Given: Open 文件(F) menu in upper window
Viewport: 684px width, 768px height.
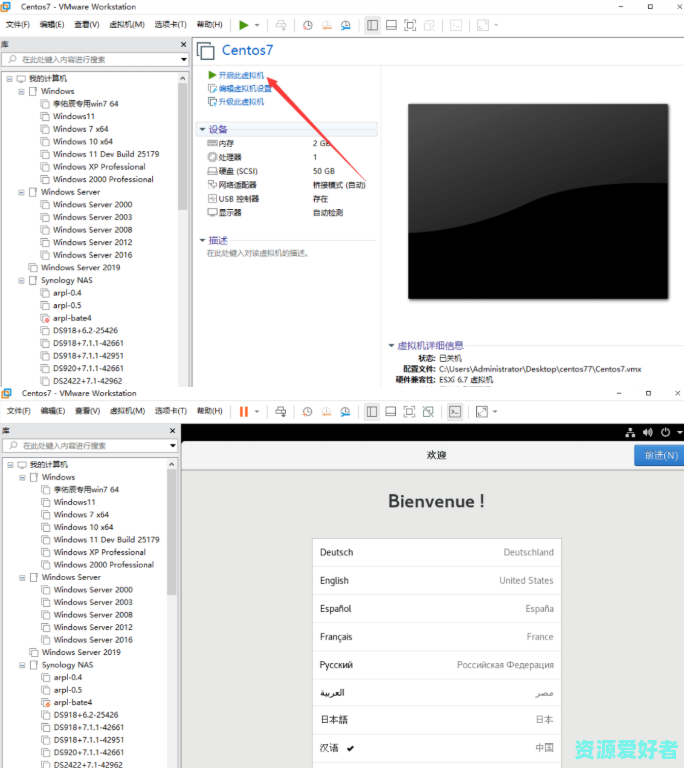Looking at the screenshot, I should [18, 24].
